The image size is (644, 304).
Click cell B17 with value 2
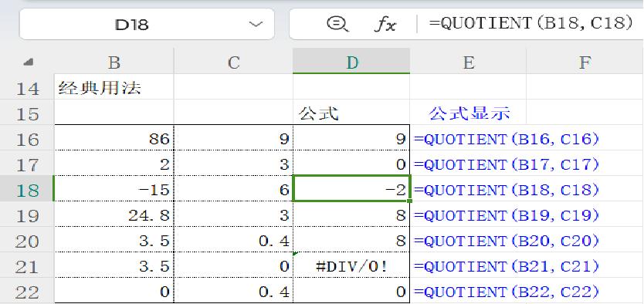pos(114,164)
